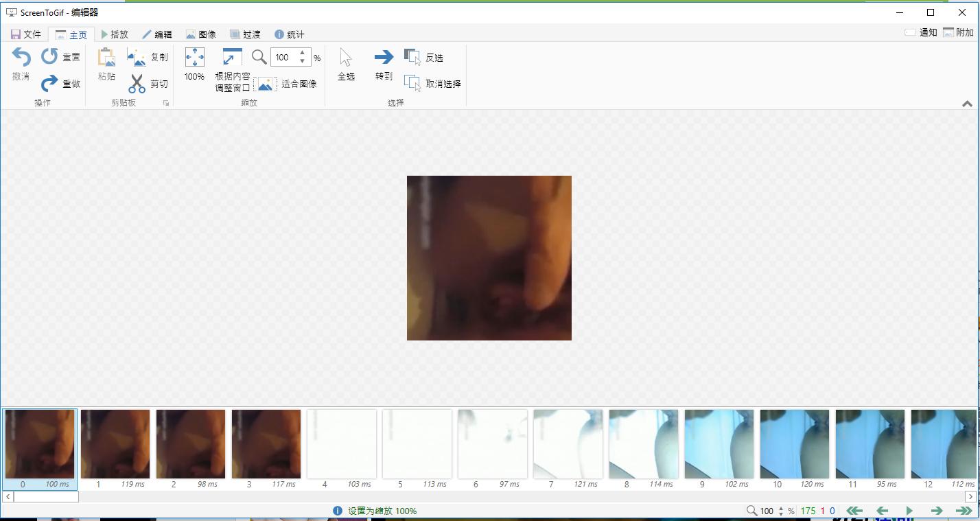Screen dimensions: 980x521
Task: Click the Paste (粘贴) clipboard icon
Action: click(x=106, y=58)
